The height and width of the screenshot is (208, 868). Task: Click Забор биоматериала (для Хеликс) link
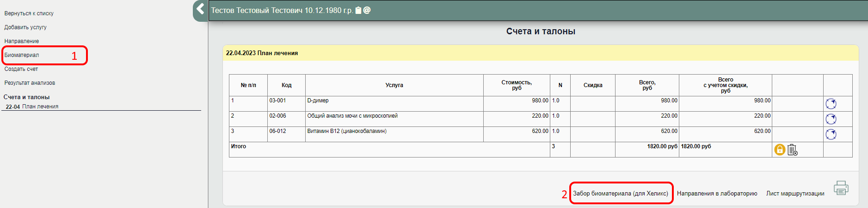(x=620, y=194)
